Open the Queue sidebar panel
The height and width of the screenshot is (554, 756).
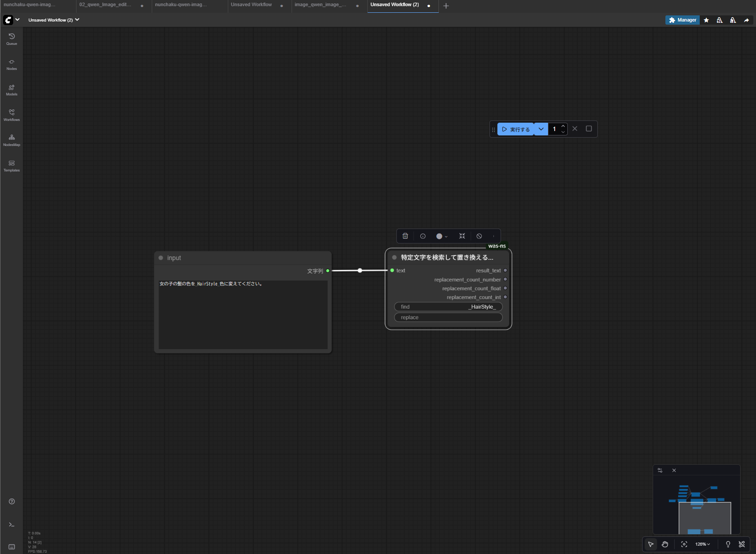[11, 39]
